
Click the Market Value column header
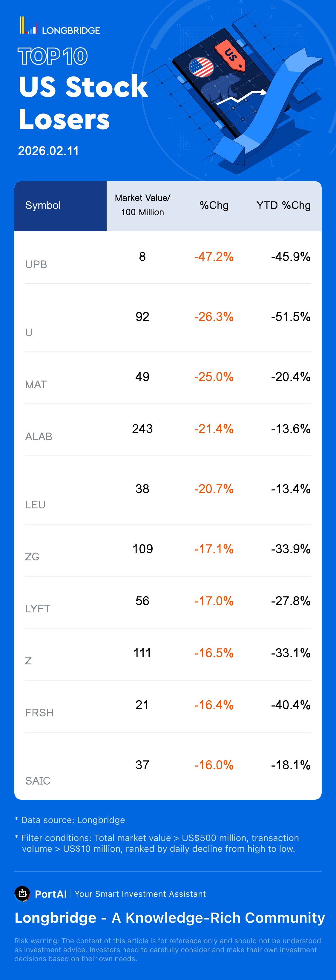point(142,205)
